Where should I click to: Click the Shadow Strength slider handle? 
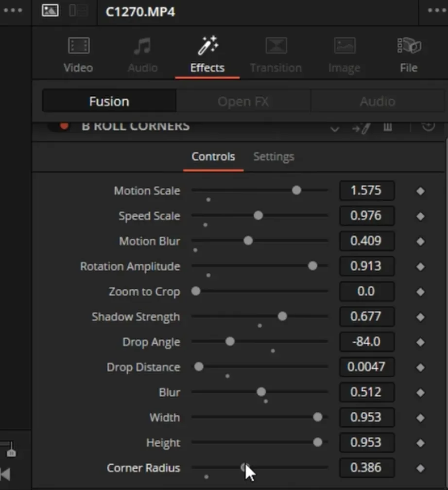point(282,316)
